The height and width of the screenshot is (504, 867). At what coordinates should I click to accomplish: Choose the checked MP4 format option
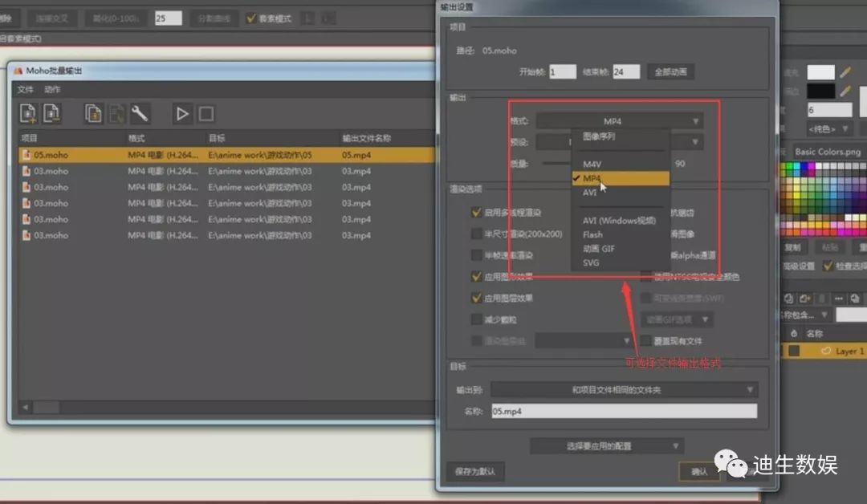click(x=621, y=178)
